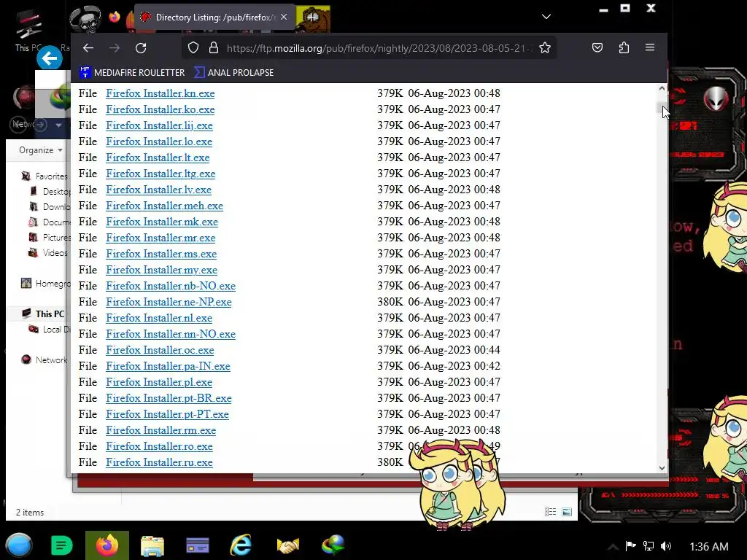Screen dimensions: 747x560
Task: Open Firefox Installer.pl.exe link
Action: click(x=159, y=382)
